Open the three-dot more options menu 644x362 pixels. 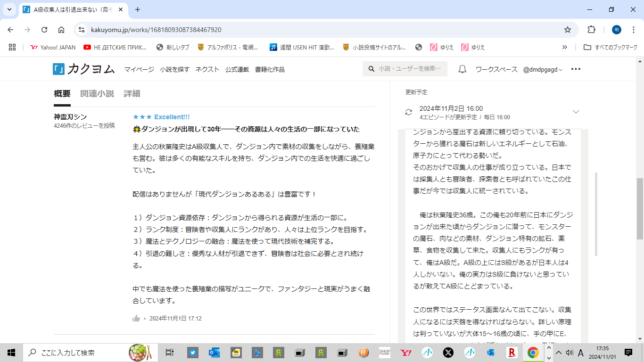pyautogui.click(x=576, y=69)
